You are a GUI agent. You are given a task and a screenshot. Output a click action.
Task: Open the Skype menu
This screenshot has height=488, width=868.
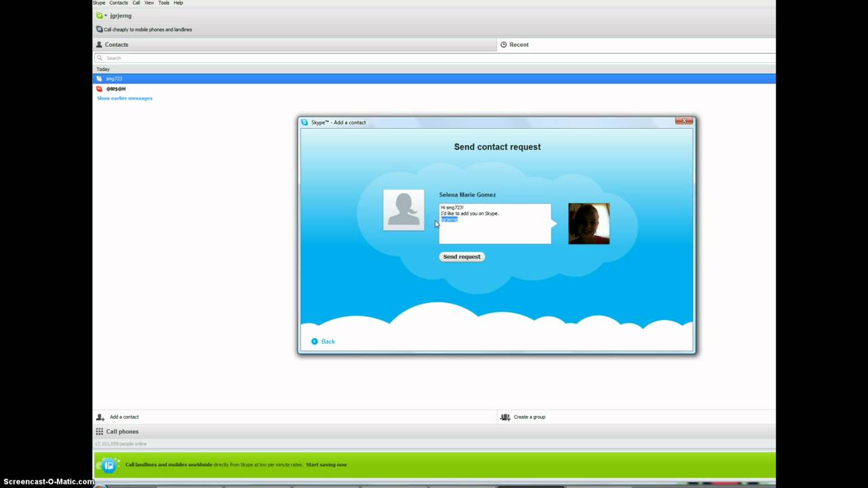click(99, 3)
